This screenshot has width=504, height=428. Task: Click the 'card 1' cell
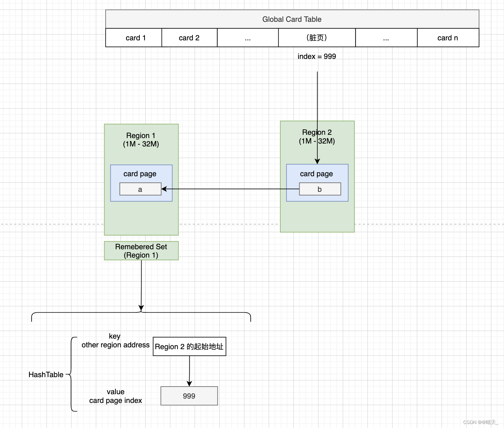(x=134, y=38)
